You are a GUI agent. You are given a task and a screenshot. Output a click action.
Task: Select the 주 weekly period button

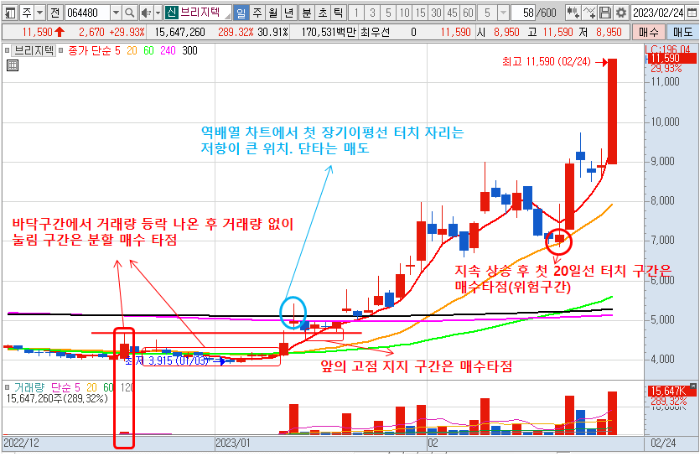coord(257,12)
